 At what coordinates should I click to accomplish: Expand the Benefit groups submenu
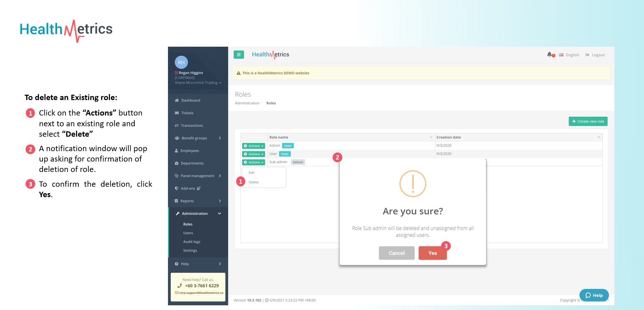(198, 138)
